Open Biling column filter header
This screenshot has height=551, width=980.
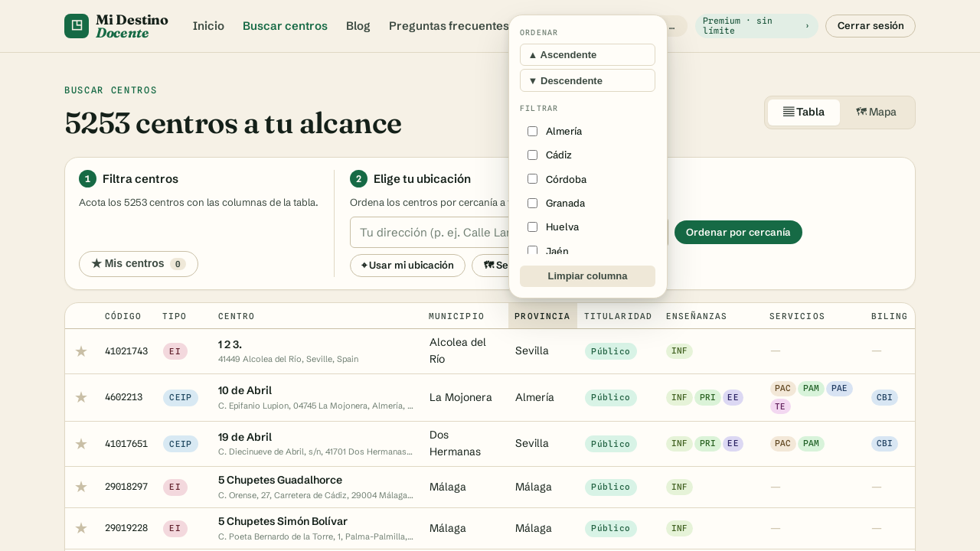pos(889,316)
